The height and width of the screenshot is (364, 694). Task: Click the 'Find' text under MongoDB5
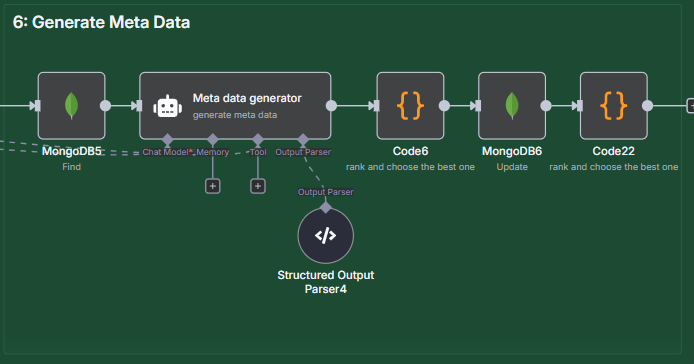tap(71, 167)
